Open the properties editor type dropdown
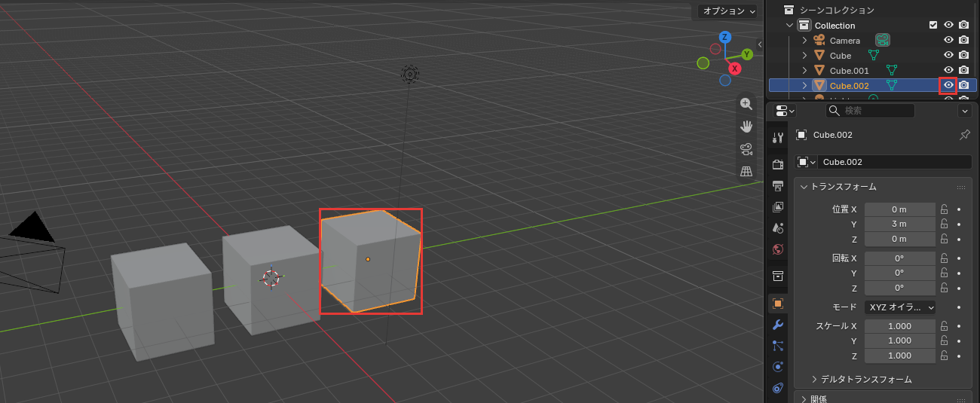The width and height of the screenshot is (980, 403). (x=785, y=111)
